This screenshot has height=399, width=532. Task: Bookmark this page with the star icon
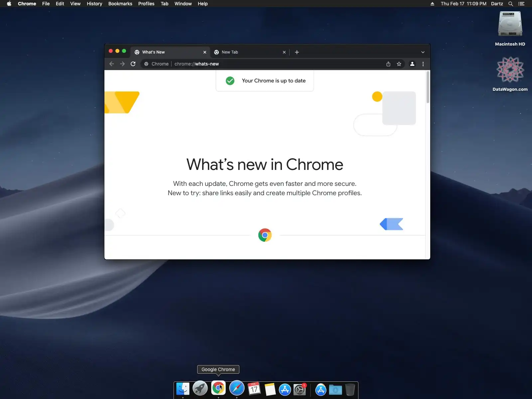[399, 64]
